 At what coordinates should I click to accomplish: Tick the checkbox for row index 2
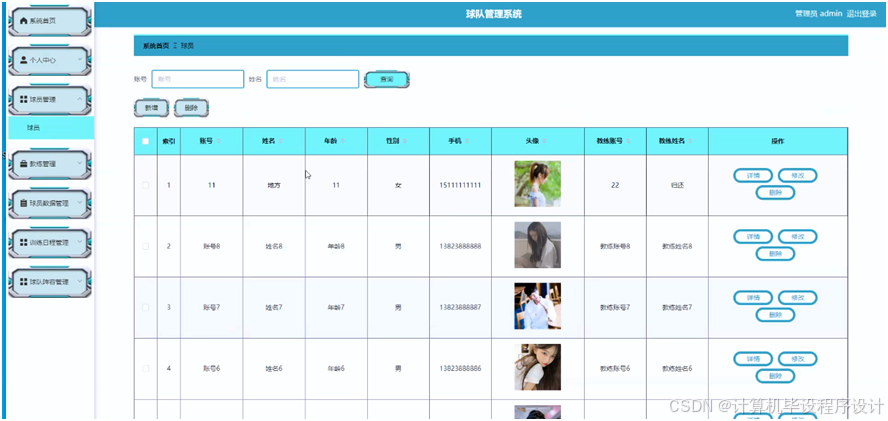click(x=146, y=246)
